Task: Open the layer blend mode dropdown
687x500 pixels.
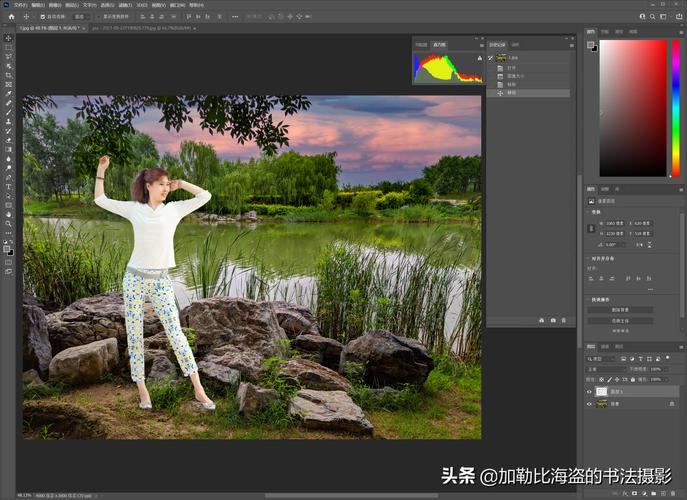Action: (607, 369)
